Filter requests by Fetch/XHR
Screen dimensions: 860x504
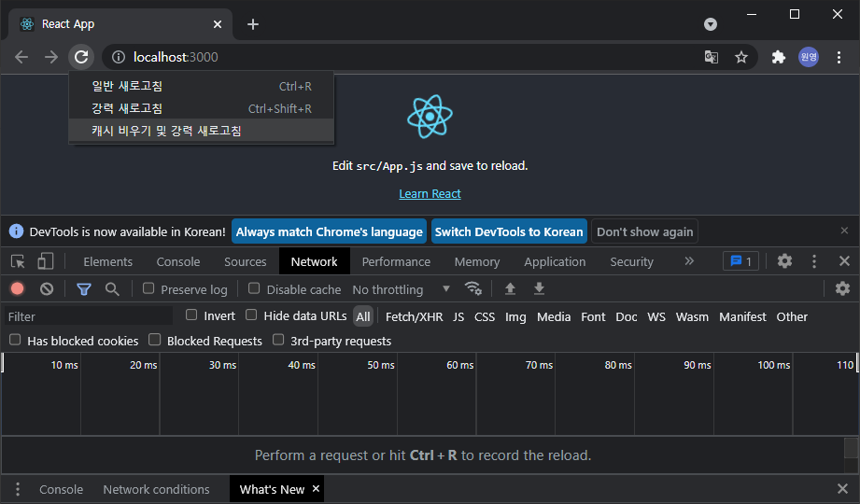(x=414, y=316)
